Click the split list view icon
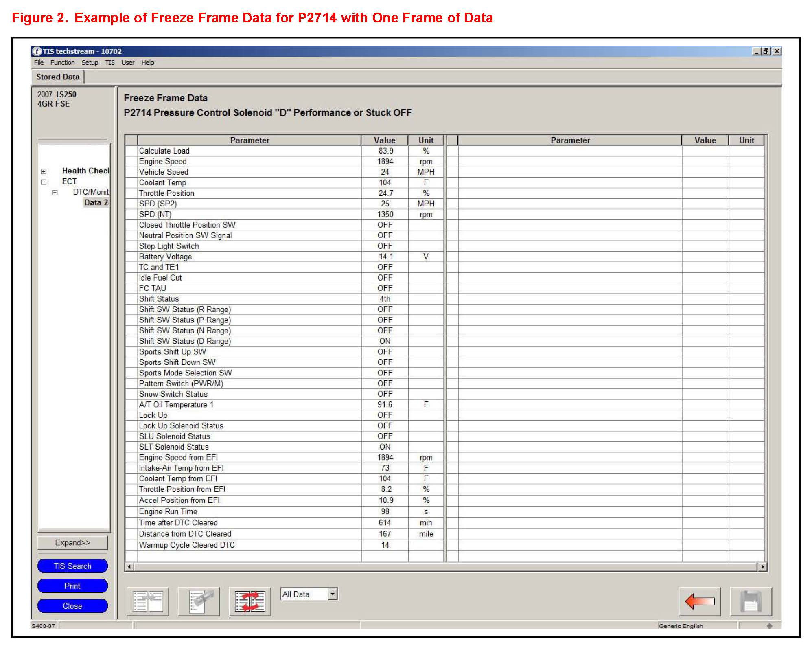 [x=148, y=601]
